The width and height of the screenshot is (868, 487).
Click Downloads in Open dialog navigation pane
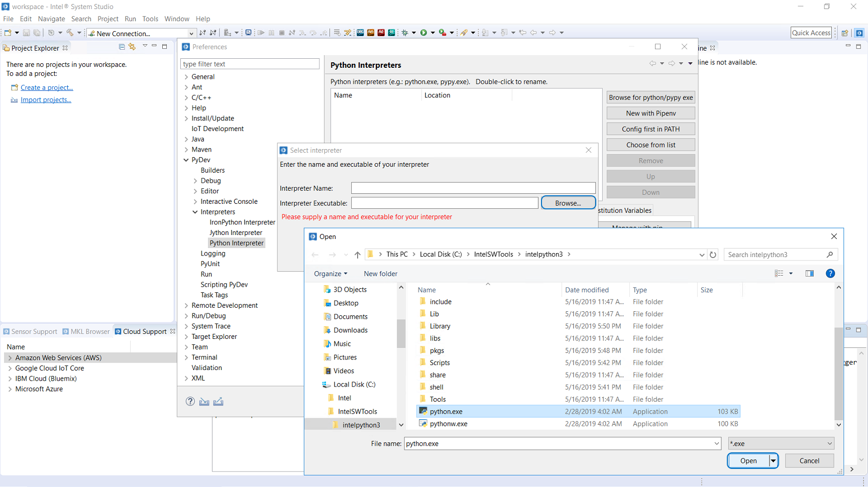[x=350, y=330]
